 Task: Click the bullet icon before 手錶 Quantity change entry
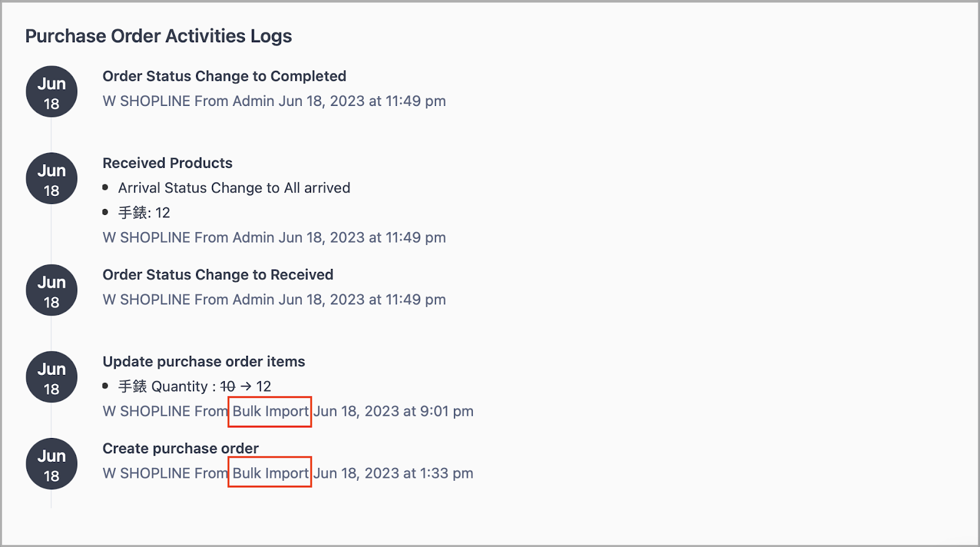tap(107, 385)
